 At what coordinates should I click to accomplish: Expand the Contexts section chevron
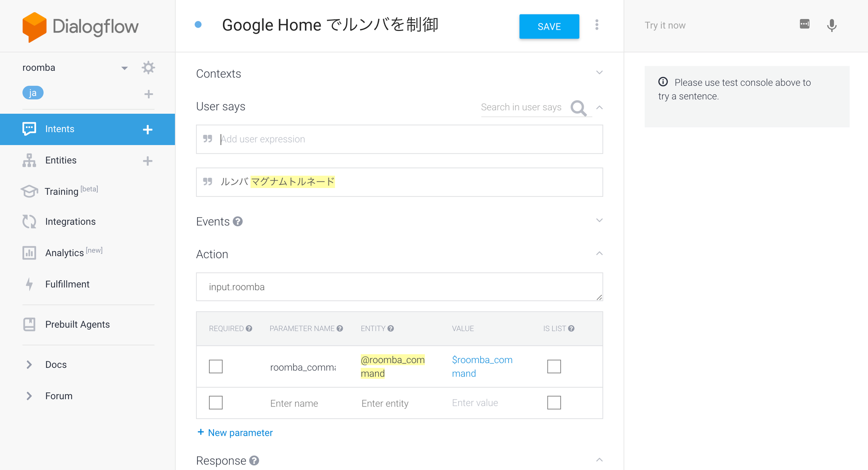tap(599, 73)
